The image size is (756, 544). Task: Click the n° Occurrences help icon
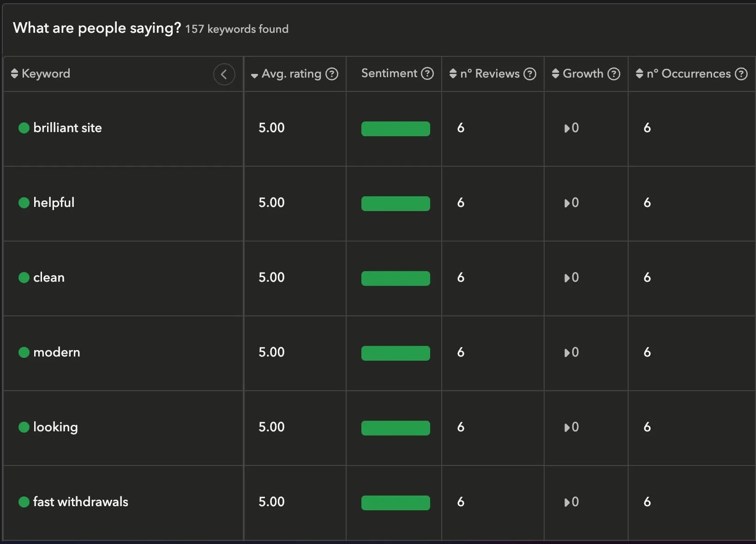pyautogui.click(x=741, y=74)
